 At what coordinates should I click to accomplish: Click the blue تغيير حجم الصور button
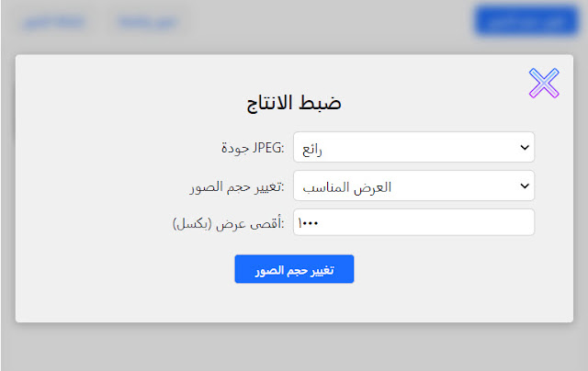[294, 269]
